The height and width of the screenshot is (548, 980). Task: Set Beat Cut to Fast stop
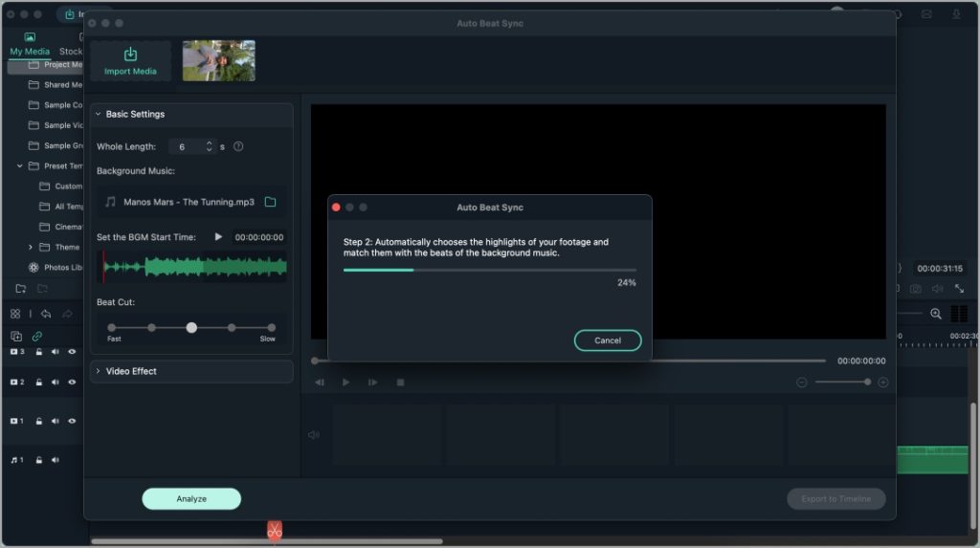pyautogui.click(x=111, y=327)
